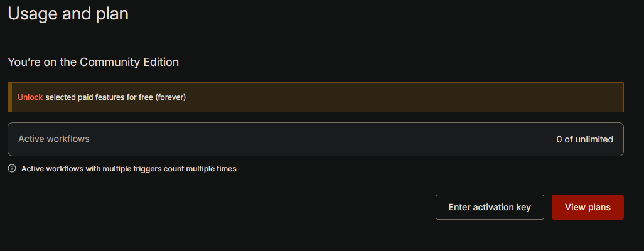Open the View plans button
The width and height of the screenshot is (644, 251).
(588, 207)
